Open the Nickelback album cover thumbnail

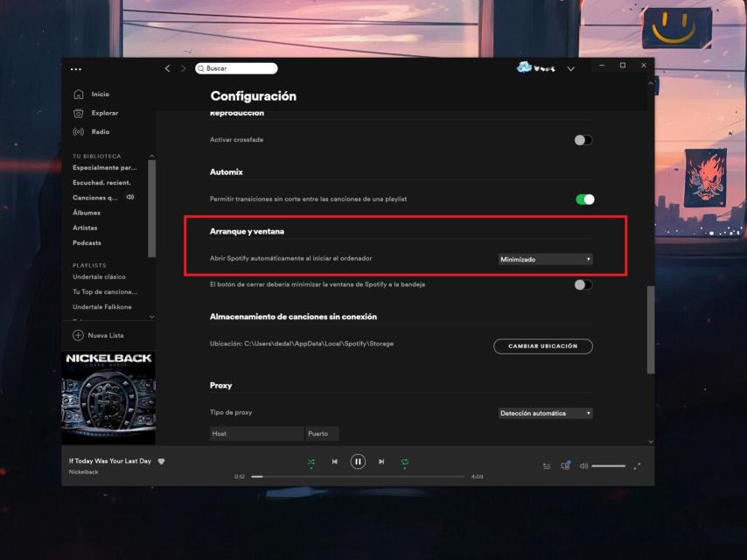click(x=108, y=398)
